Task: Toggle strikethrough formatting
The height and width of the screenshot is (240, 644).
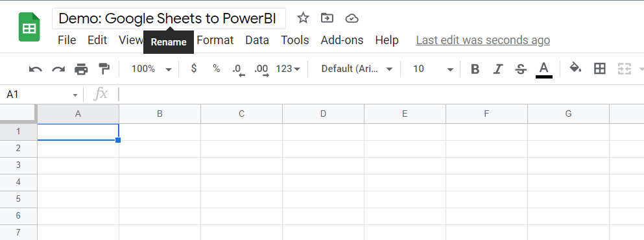Action: pos(521,69)
